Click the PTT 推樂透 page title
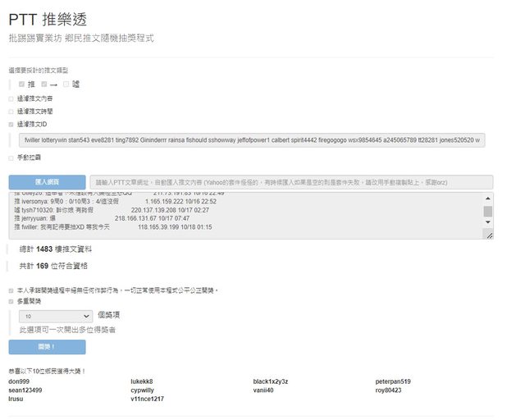This screenshot has height=420, width=525. point(48,20)
